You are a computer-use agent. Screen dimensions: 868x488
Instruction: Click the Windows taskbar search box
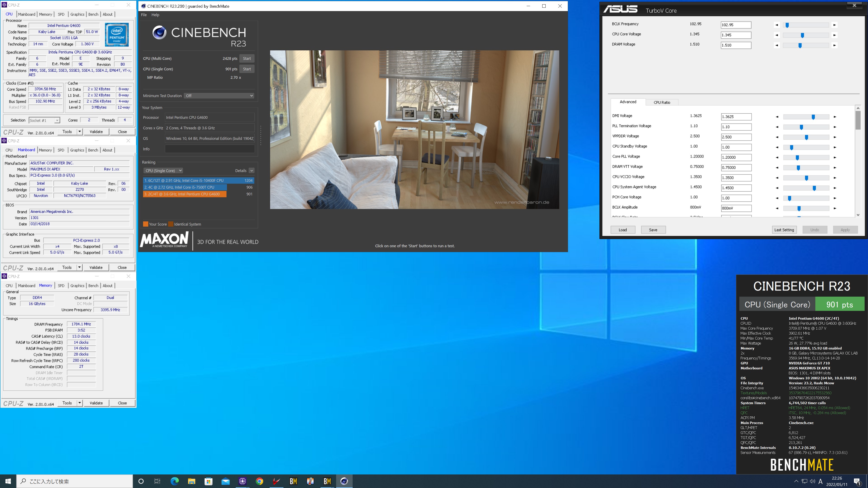pos(74,481)
